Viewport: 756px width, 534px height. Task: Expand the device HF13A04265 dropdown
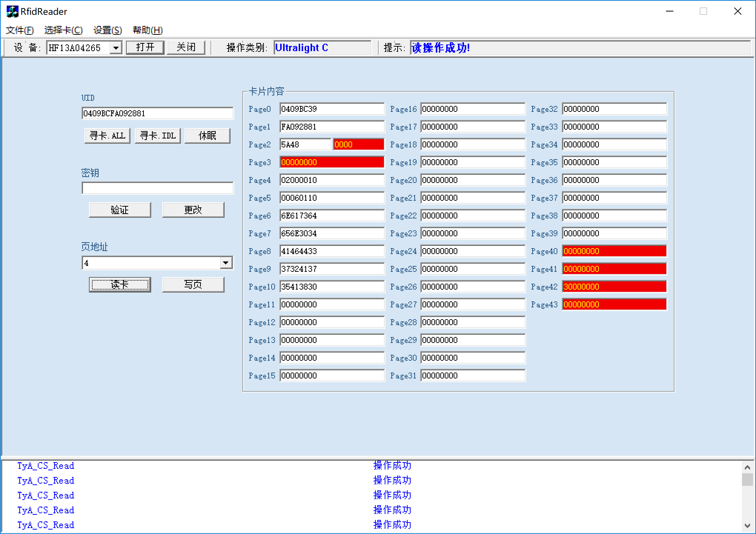(116, 48)
